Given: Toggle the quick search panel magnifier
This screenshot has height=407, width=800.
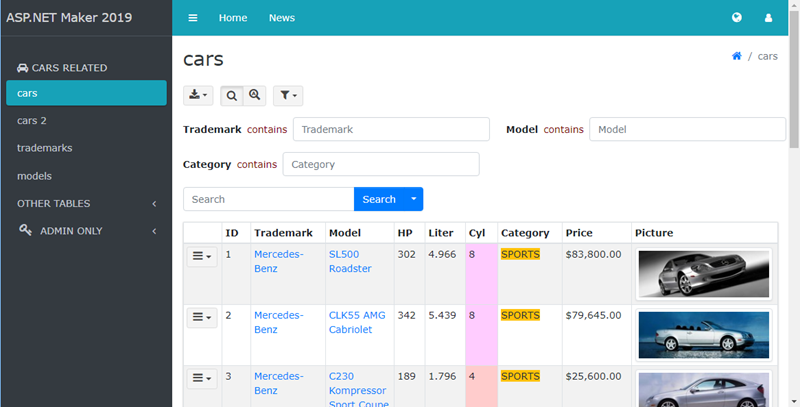Looking at the screenshot, I should coord(232,95).
